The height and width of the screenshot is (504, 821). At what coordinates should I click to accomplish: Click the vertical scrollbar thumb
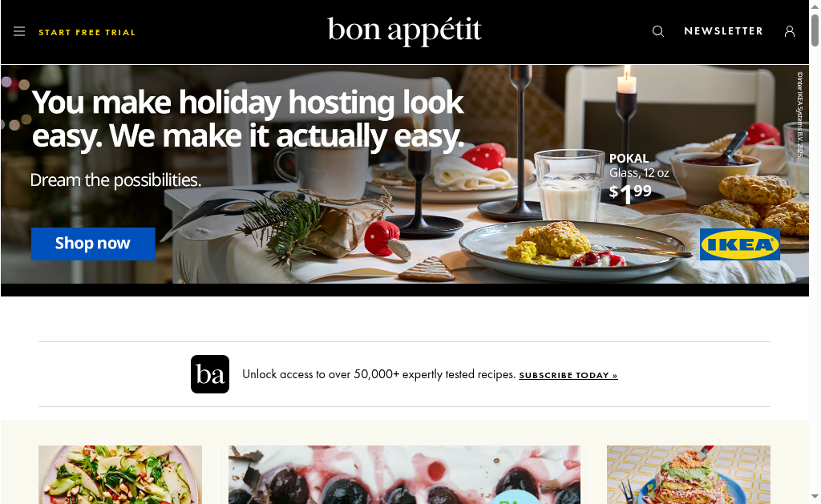815,29
